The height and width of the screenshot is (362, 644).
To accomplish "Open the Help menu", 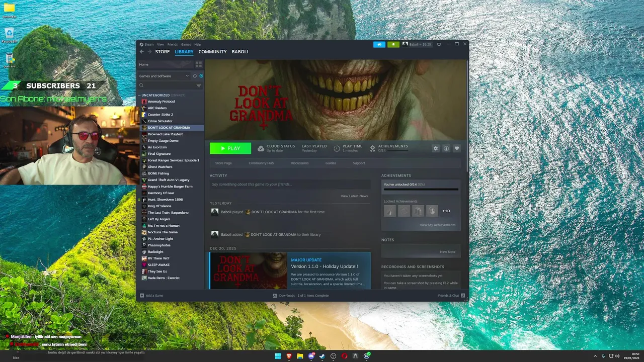I will click(198, 44).
